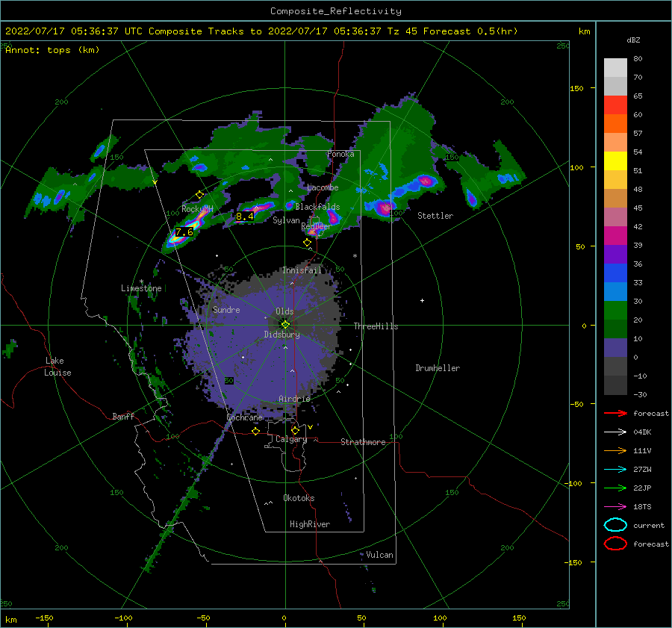Click the yellow diamond marker near Cochrane
Screen dimensions: 672x628
coord(255,431)
